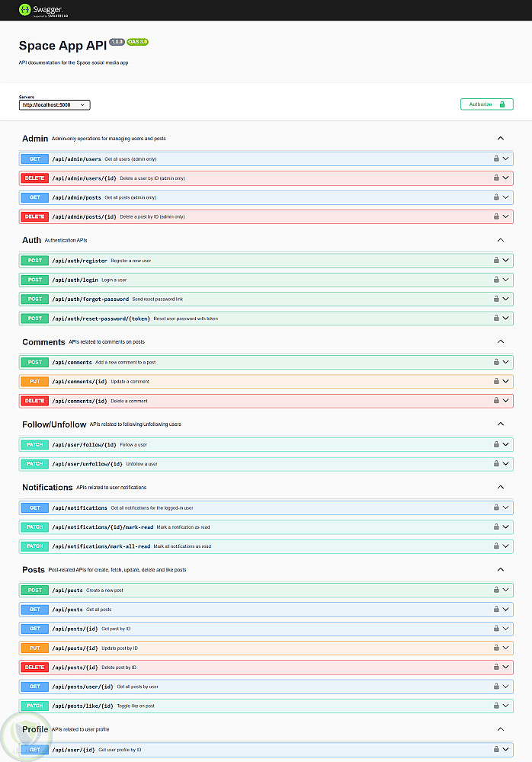The image size is (532, 762).
Task: Click lock icon on DELETE /api/posts/{id} row
Action: (495, 668)
